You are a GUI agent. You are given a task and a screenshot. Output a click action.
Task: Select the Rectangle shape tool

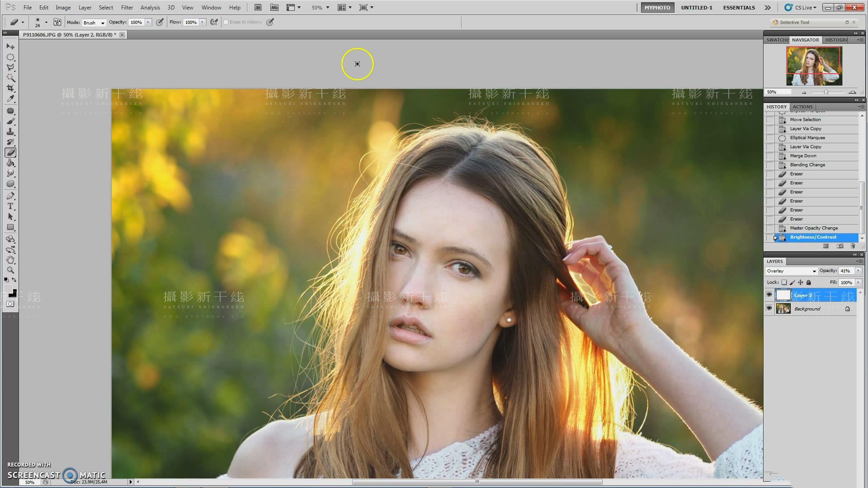coord(10,227)
